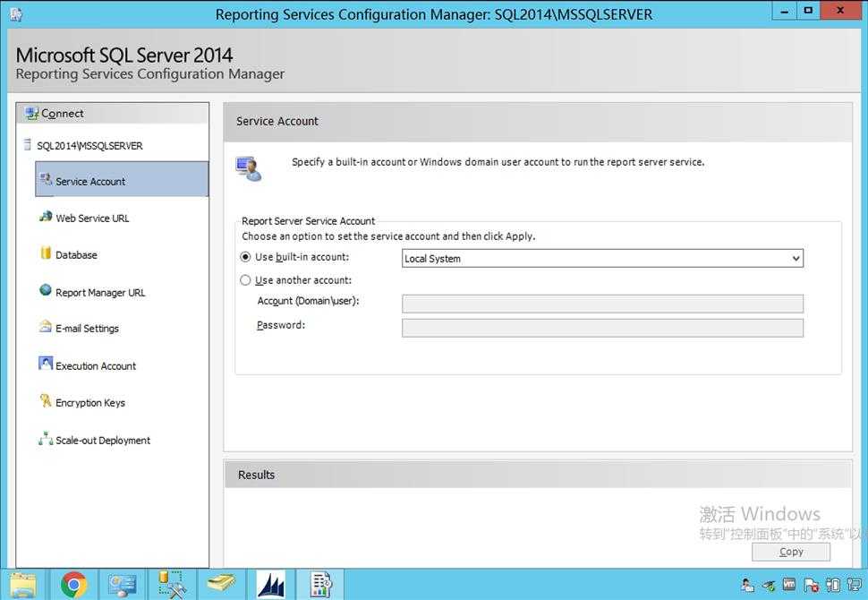Minimize the Configuration Manager window
The height and width of the screenshot is (600, 868).
click(785, 11)
